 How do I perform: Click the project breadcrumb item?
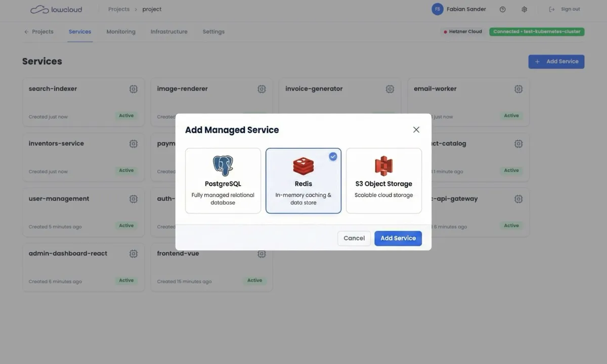click(x=152, y=9)
